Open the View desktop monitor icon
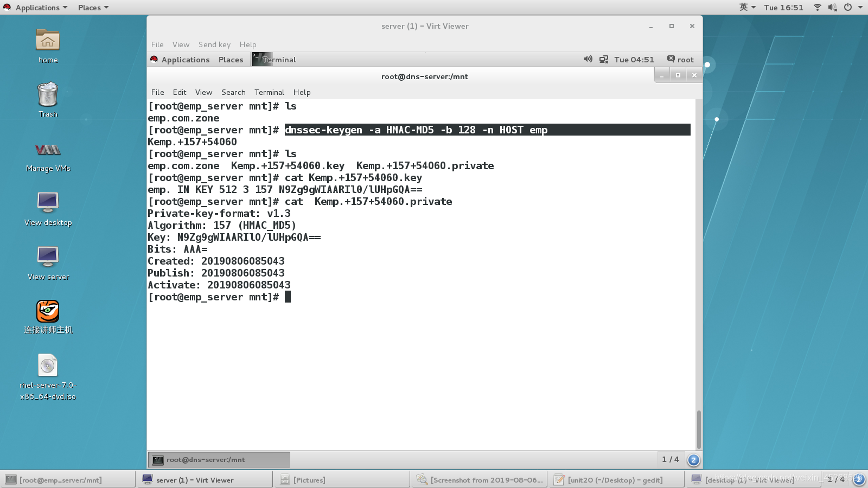 pyautogui.click(x=48, y=203)
